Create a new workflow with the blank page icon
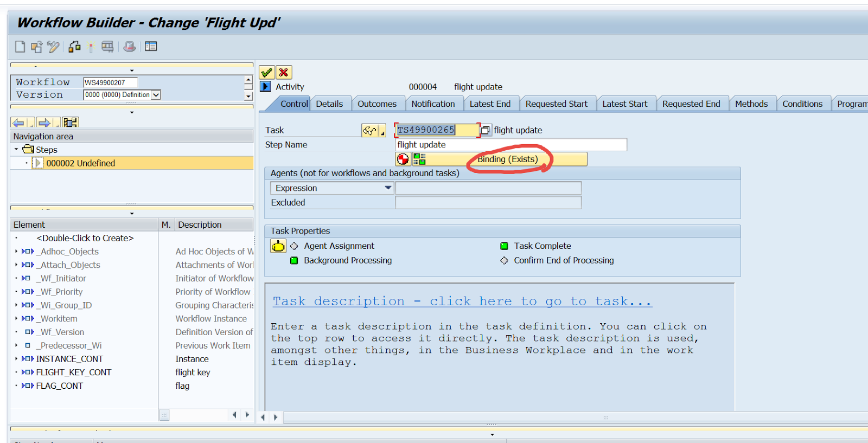868x443 pixels. pos(20,47)
